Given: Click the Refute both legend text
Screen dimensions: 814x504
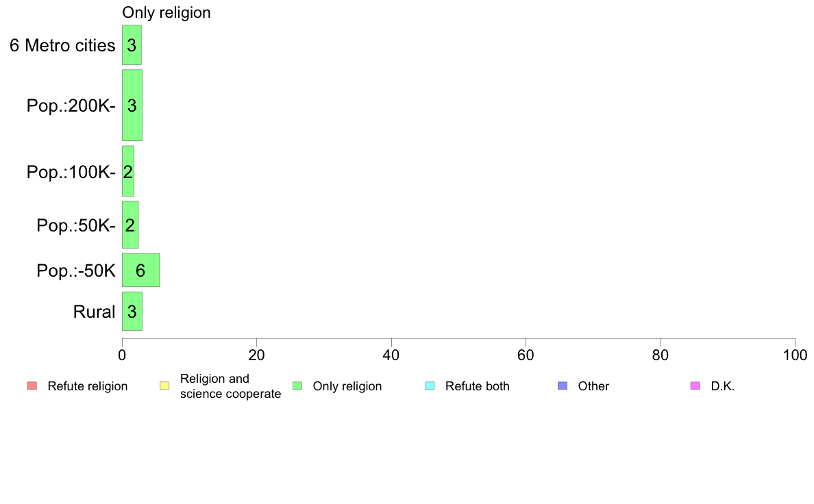Looking at the screenshot, I should click(477, 386).
